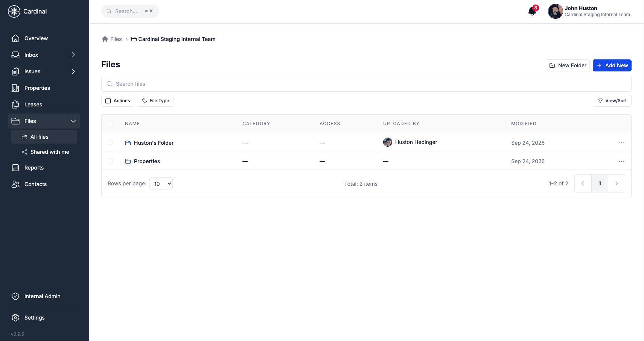The height and width of the screenshot is (341, 644).
Task: Click John Huston's profile avatar
Action: tap(555, 11)
